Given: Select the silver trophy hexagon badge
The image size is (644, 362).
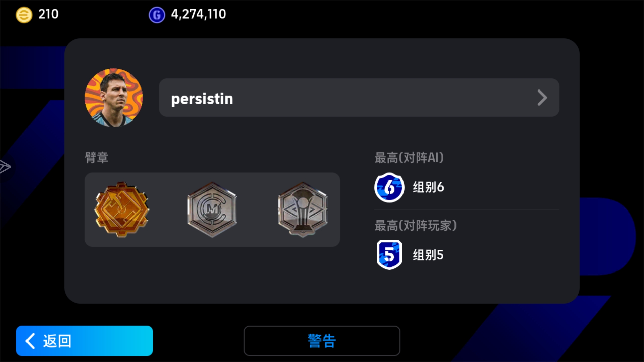Looking at the screenshot, I should coord(303,210).
